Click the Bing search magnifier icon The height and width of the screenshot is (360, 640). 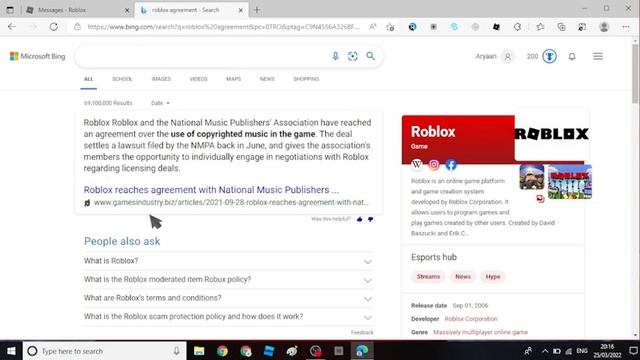370,56
